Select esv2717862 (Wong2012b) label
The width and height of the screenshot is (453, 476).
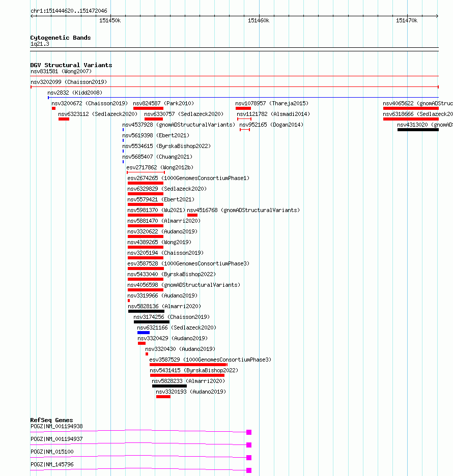click(x=160, y=167)
